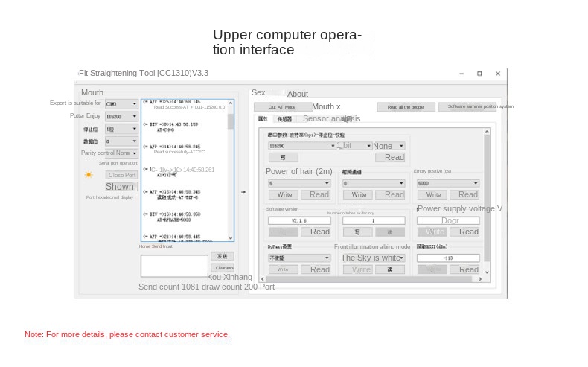Click the Out AT Mode button

[x=281, y=107]
